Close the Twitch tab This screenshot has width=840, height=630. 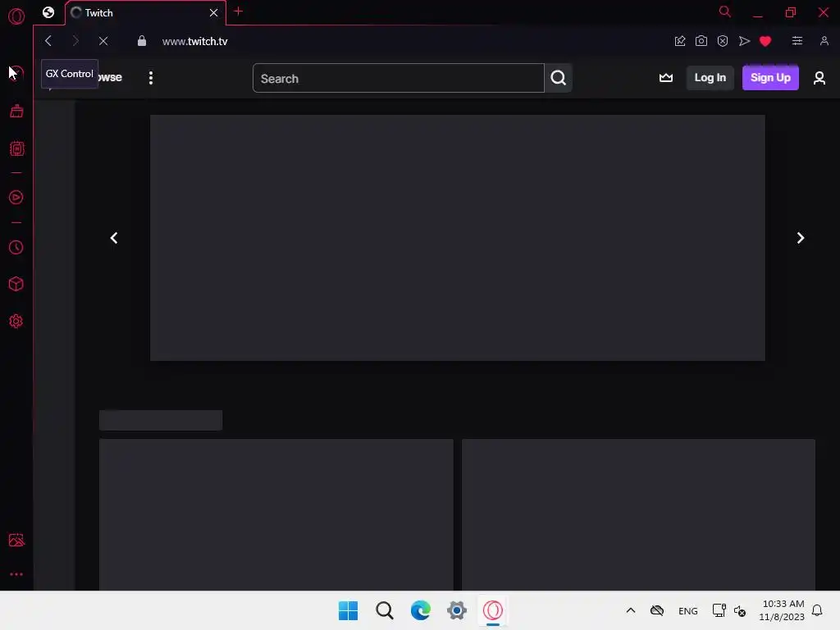click(214, 12)
